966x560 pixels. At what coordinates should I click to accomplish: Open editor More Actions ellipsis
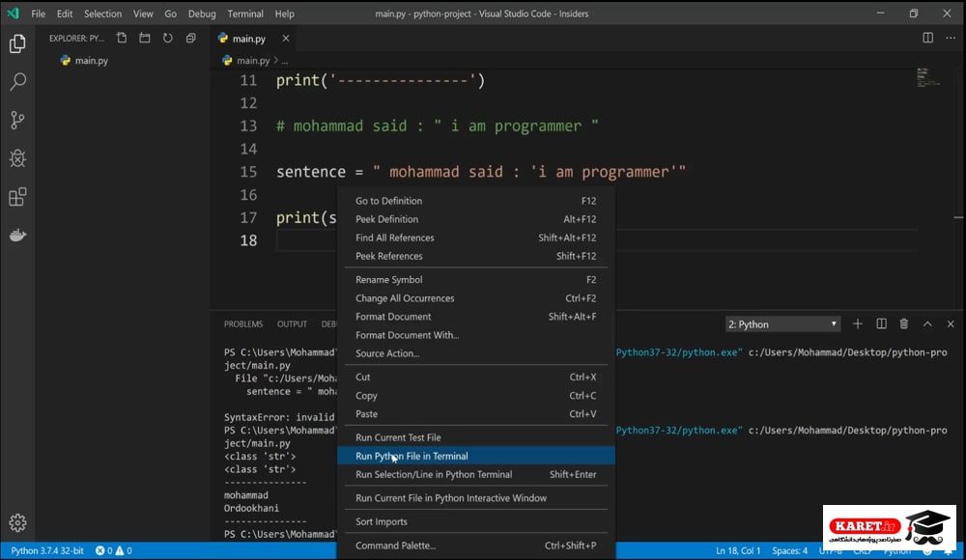[x=951, y=38]
